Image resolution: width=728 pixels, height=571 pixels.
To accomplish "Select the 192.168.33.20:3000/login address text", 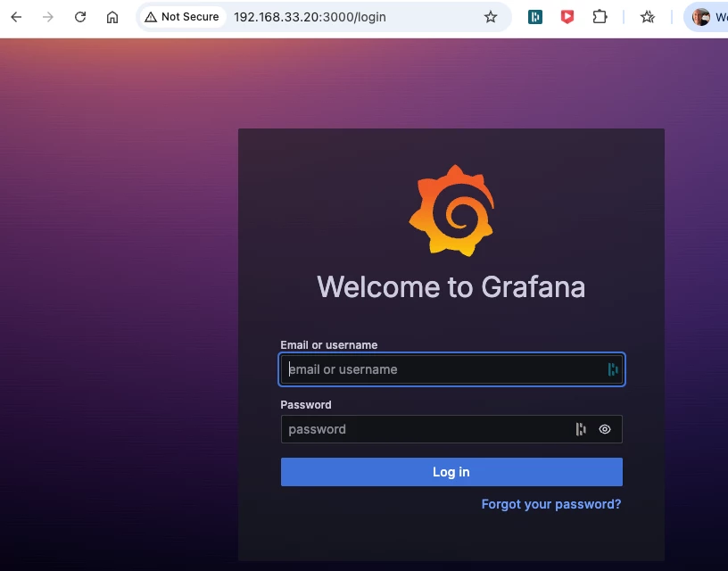I will (x=310, y=17).
